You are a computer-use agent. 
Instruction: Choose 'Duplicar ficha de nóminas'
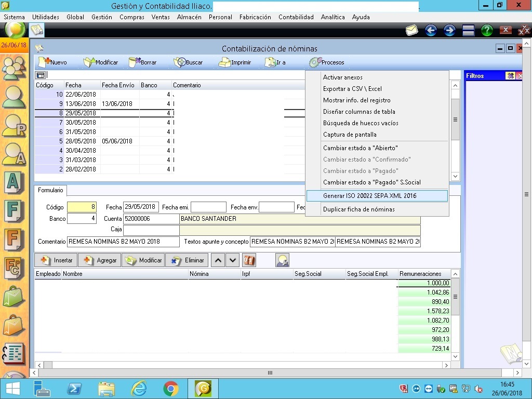[x=359, y=209]
